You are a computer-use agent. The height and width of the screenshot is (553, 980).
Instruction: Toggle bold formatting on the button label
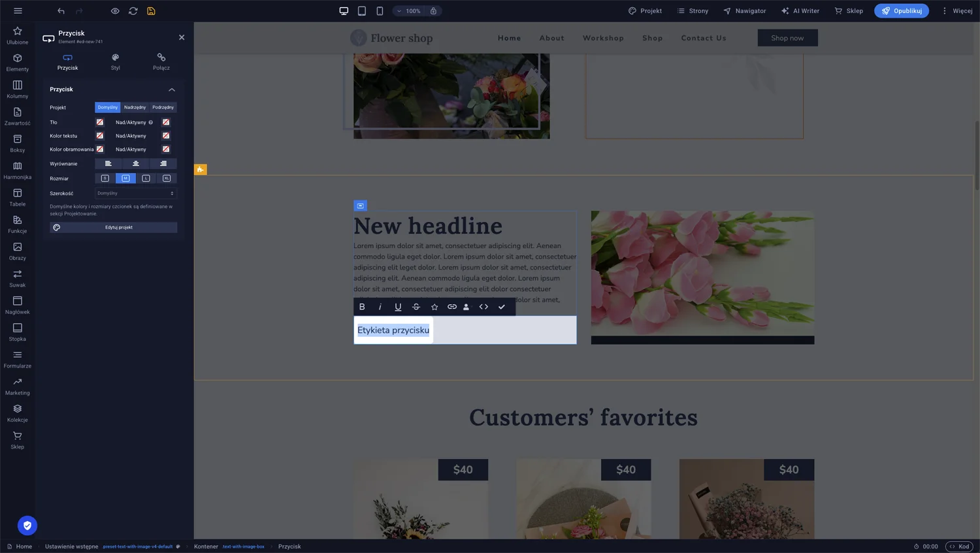362,307
